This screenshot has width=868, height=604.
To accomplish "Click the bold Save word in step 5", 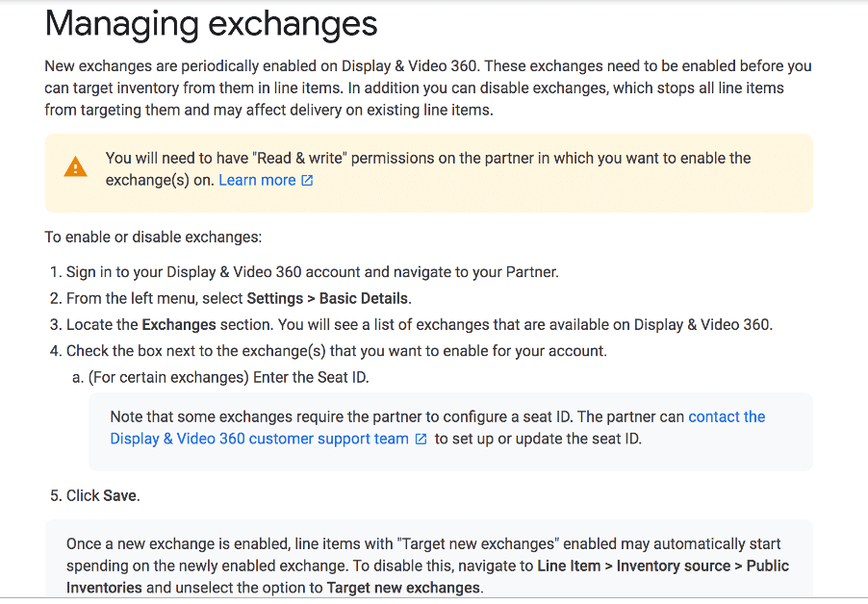I will coord(119,495).
